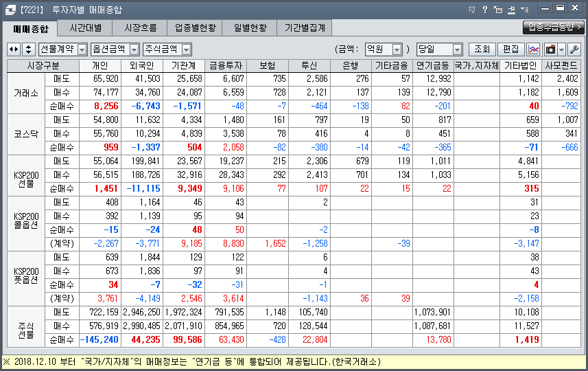Open the line chart icon in toolbar
This screenshot has height=371, width=588.
pos(533,49)
